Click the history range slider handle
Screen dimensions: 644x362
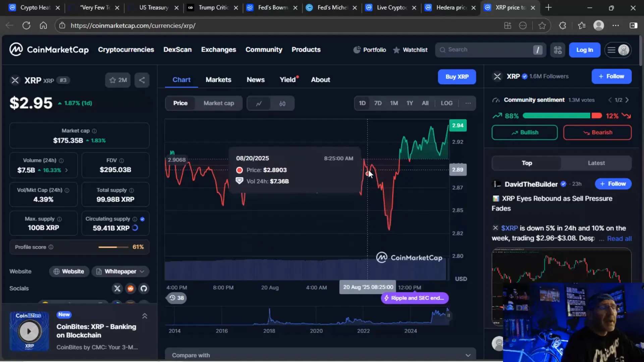(448, 315)
